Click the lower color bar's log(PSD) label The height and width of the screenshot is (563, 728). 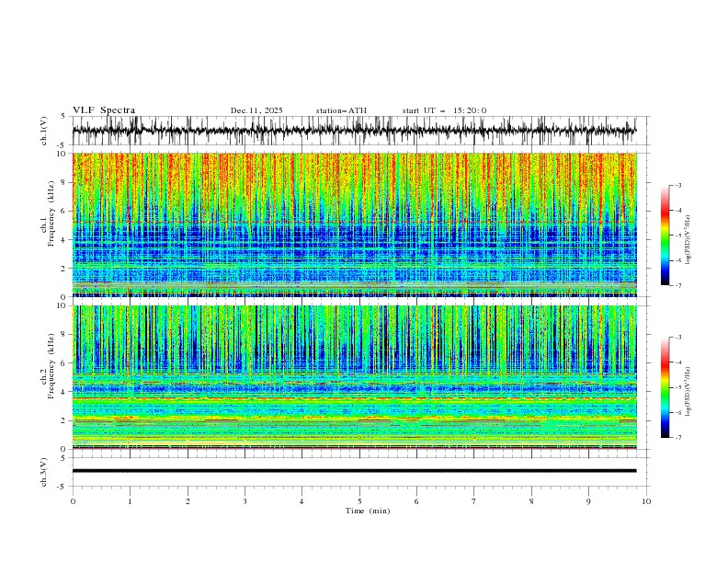tap(688, 392)
